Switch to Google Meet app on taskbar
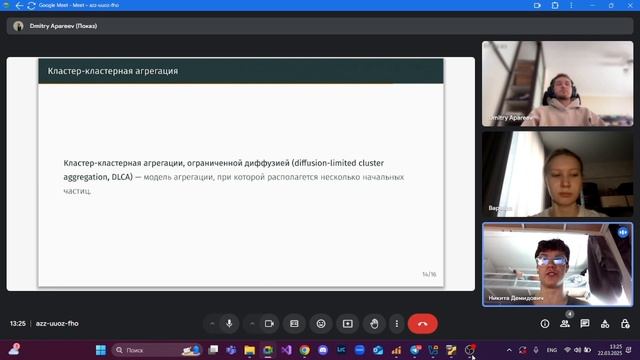640x360 pixels. (268, 350)
